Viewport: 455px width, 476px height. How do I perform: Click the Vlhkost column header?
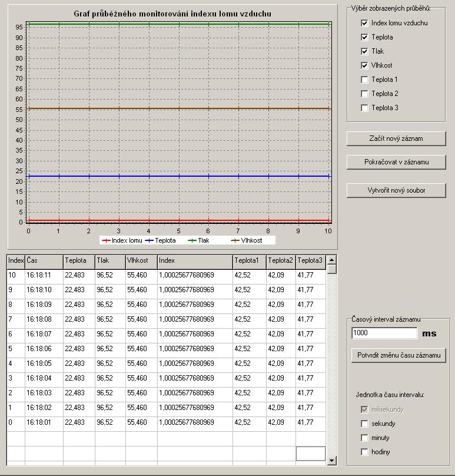click(x=141, y=262)
